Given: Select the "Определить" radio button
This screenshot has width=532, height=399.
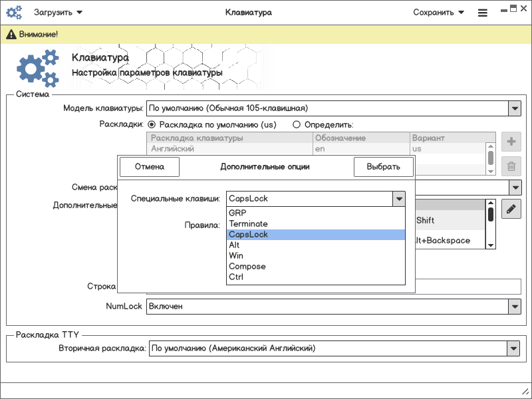Looking at the screenshot, I should pos(297,124).
